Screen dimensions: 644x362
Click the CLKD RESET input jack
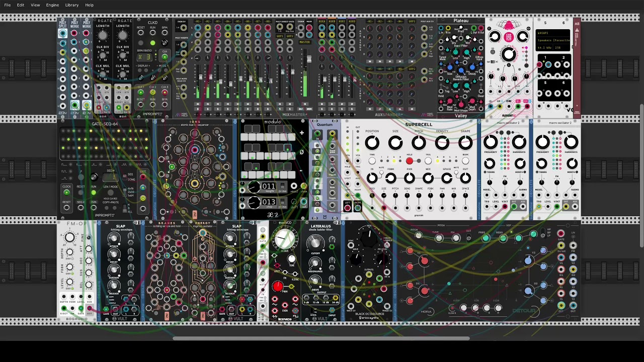click(x=140, y=33)
